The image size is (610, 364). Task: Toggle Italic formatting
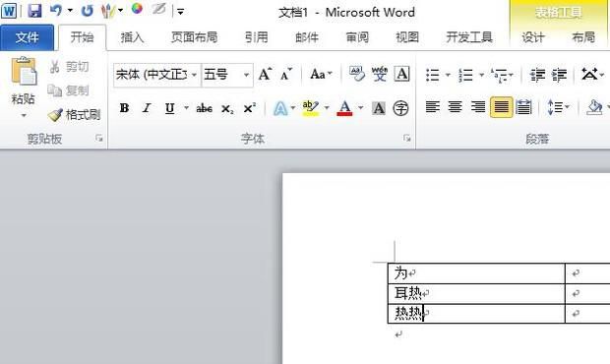(x=147, y=108)
